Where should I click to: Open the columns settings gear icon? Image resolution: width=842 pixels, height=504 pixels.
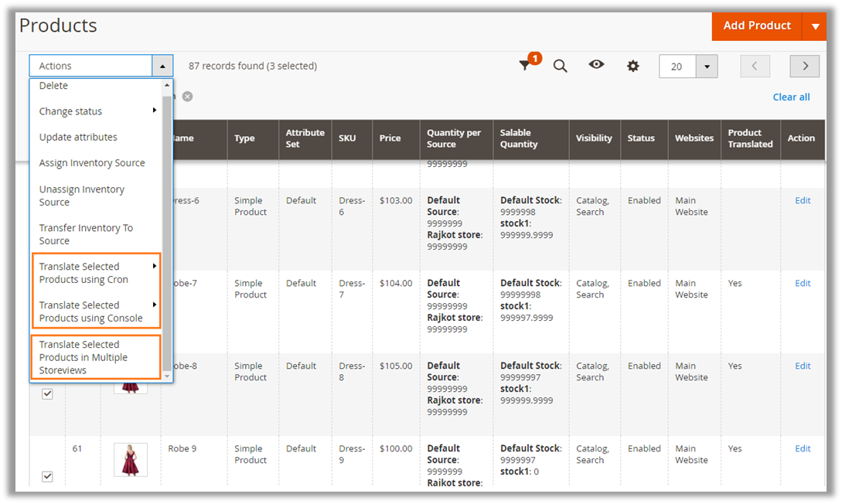633,66
